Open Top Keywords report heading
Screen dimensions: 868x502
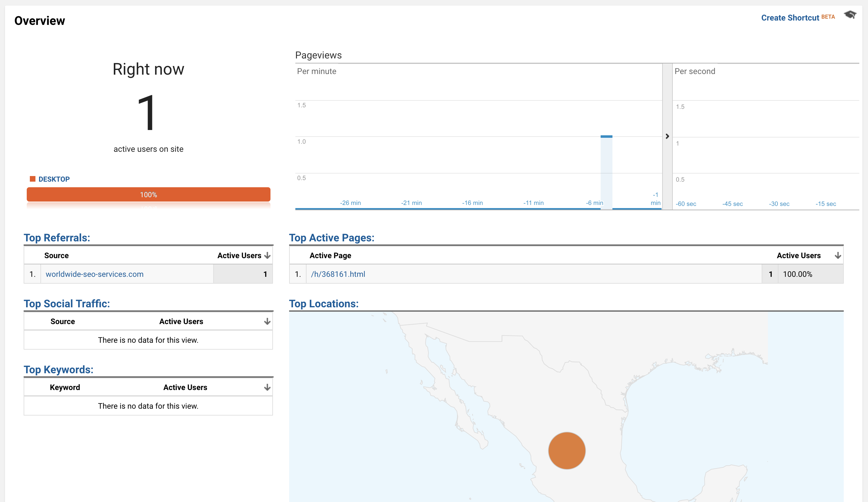click(x=58, y=370)
